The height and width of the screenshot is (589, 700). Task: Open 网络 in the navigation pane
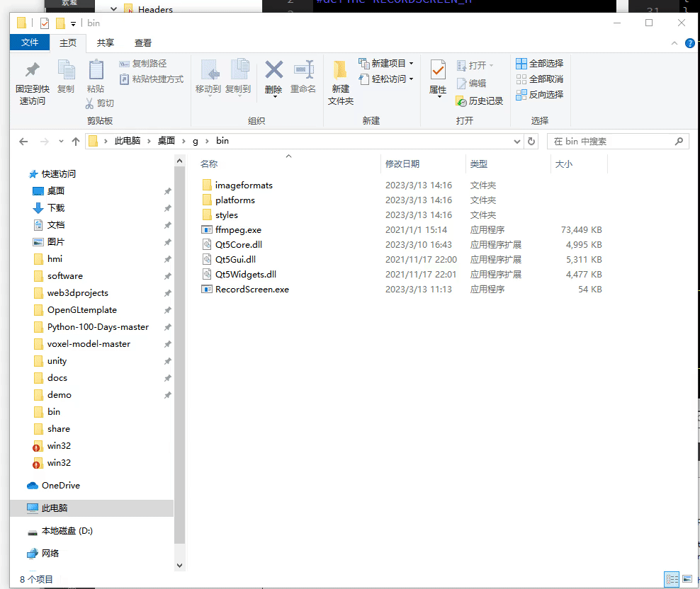50,554
